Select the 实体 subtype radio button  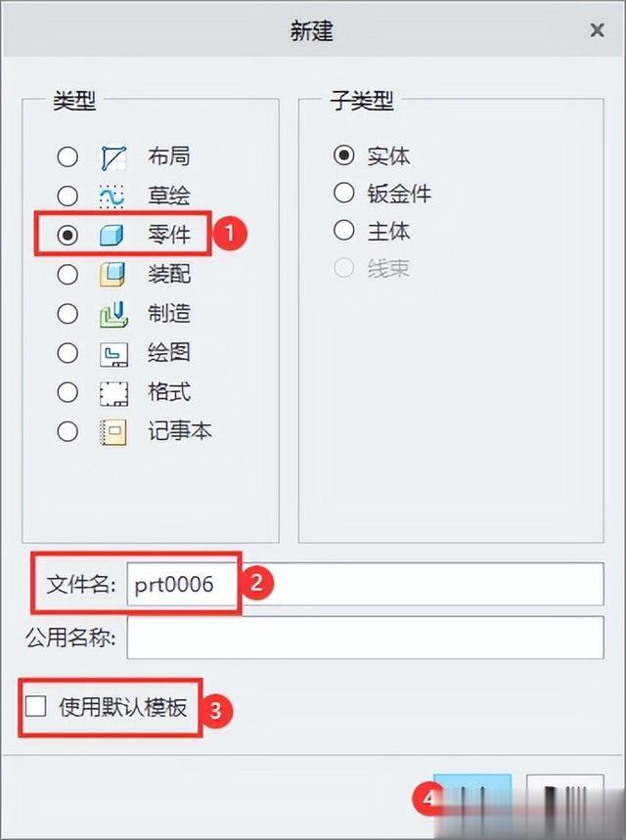pos(343,155)
